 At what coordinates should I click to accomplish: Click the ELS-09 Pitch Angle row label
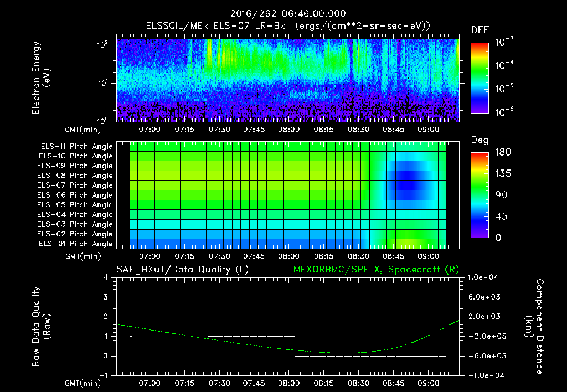point(75,166)
